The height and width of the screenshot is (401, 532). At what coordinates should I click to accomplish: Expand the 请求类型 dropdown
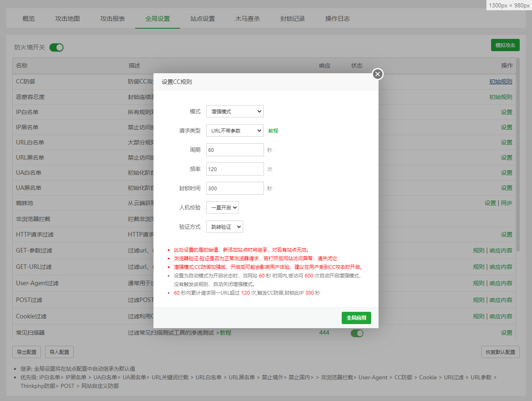234,131
